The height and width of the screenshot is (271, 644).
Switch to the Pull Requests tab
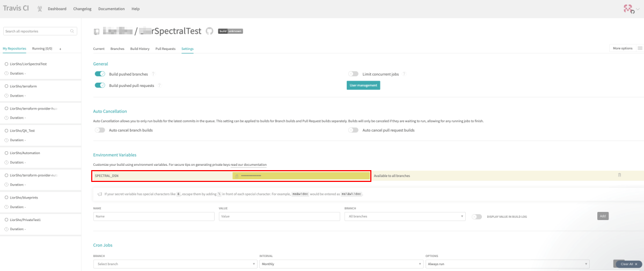tap(165, 49)
